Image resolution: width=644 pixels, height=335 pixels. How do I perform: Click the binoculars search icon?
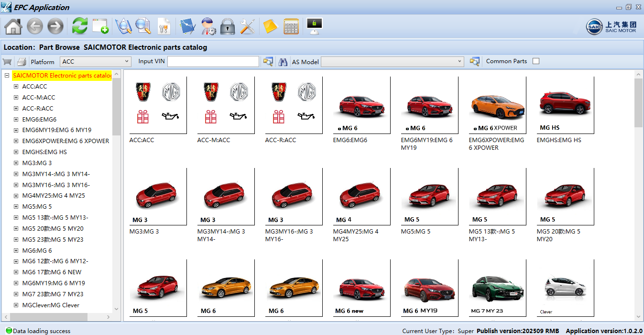(x=283, y=62)
